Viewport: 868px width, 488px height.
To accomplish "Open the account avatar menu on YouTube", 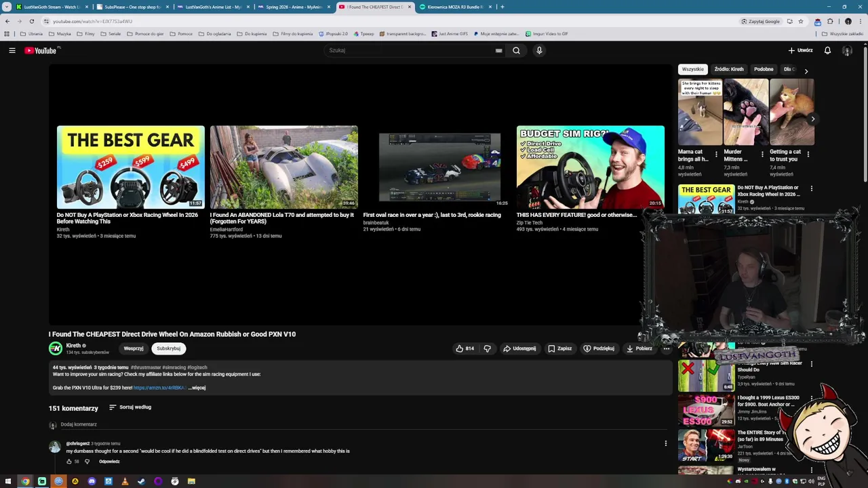I will 847,50.
